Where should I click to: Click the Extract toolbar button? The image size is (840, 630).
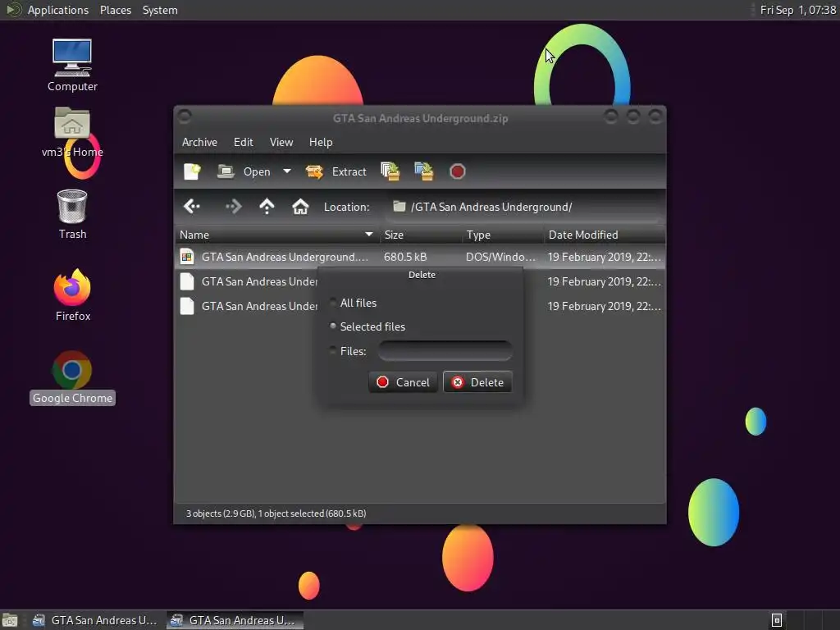point(336,171)
